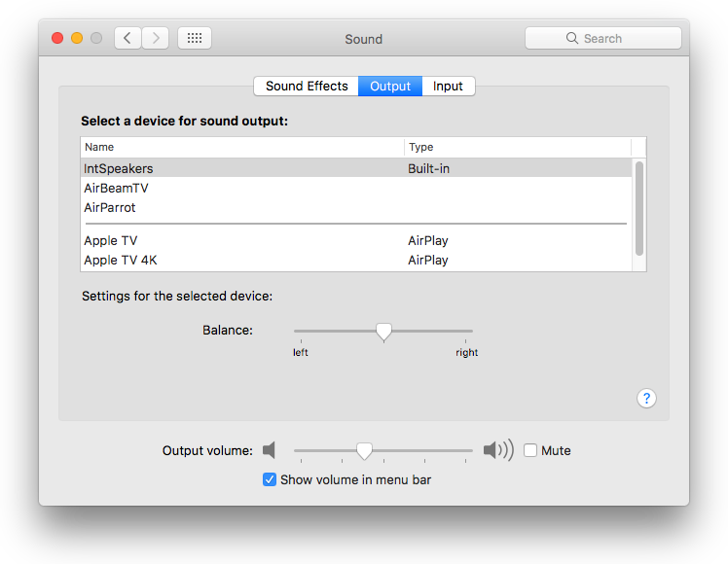This screenshot has height=564, width=728.
Task: Click the magnifying glass search icon
Action: [572, 39]
